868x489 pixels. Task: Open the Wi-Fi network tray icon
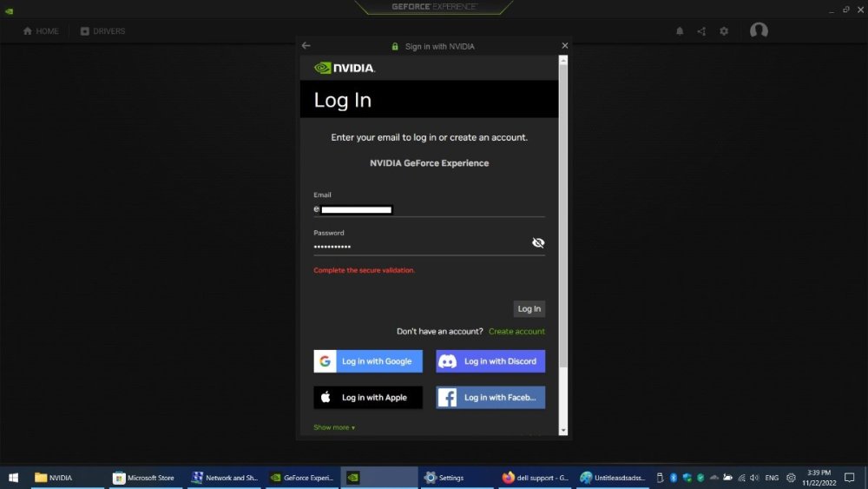(x=742, y=478)
